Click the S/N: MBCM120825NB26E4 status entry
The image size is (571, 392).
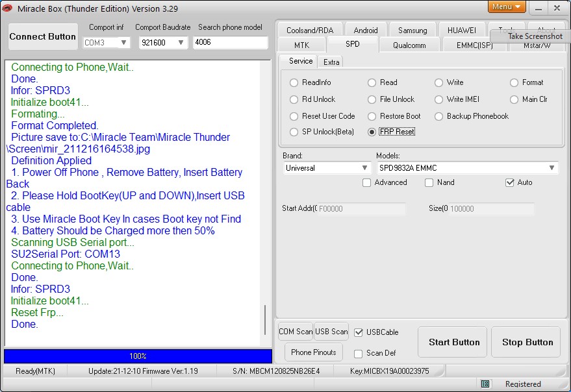(276, 371)
